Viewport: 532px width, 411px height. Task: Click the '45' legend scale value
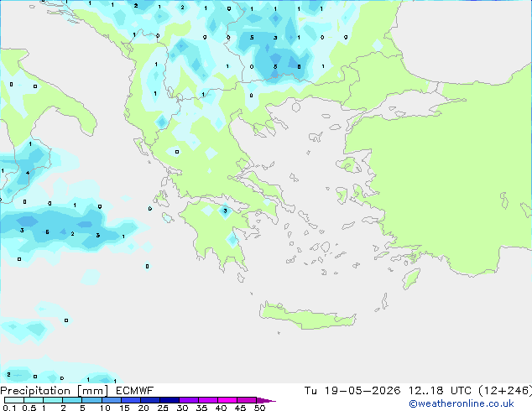click(x=241, y=408)
